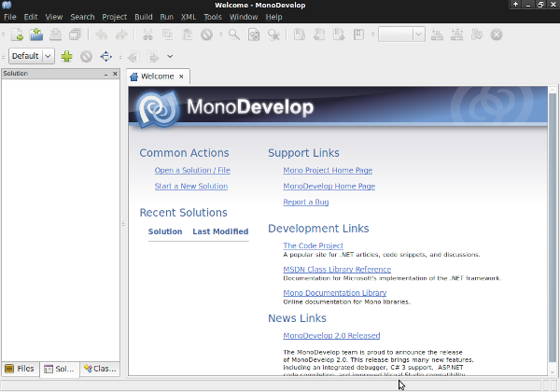The width and height of the screenshot is (560, 392).
Task: Click the Open a Solution / File link
Action: [192, 170]
